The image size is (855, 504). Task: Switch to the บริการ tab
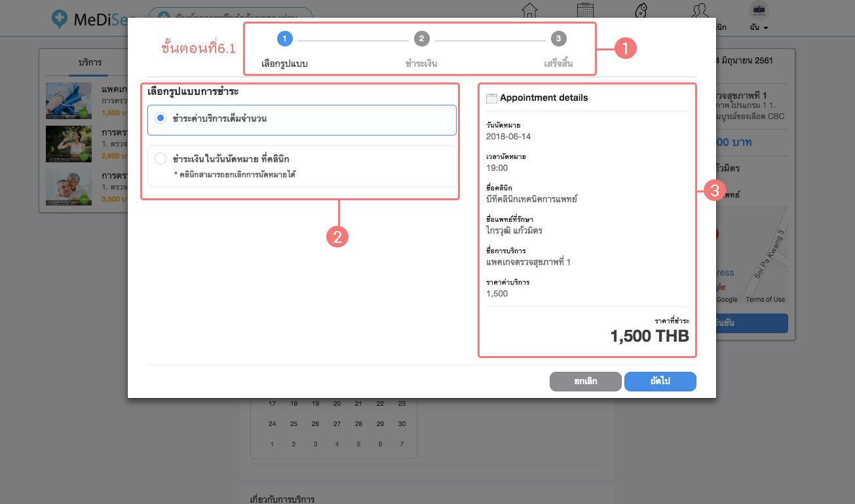90,63
